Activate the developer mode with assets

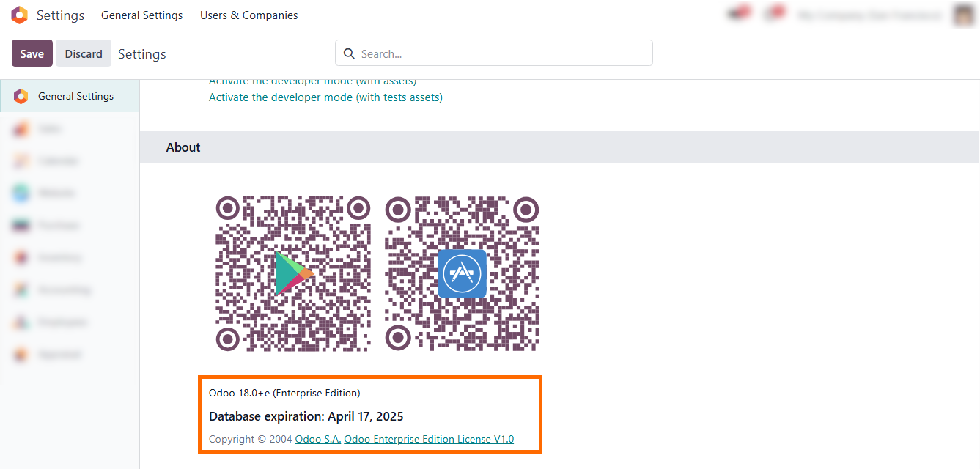pos(313,81)
